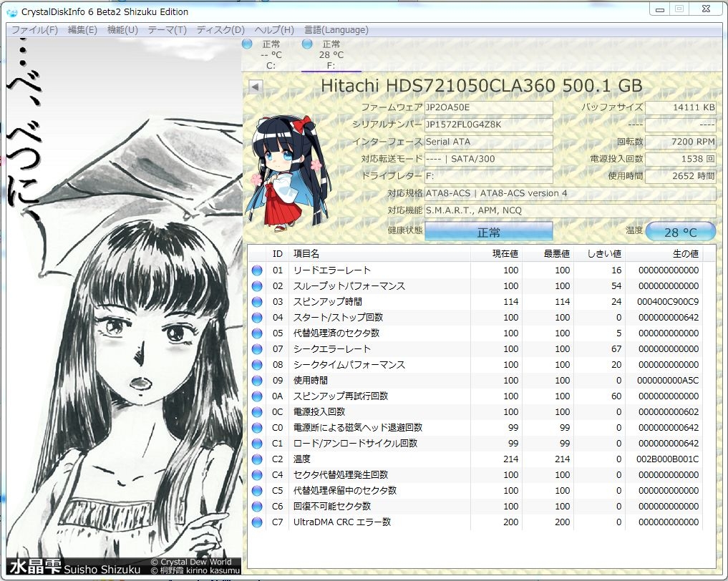The image size is (728, 581).
Task: Click the 28 °C temperature button
Action: [680, 232]
